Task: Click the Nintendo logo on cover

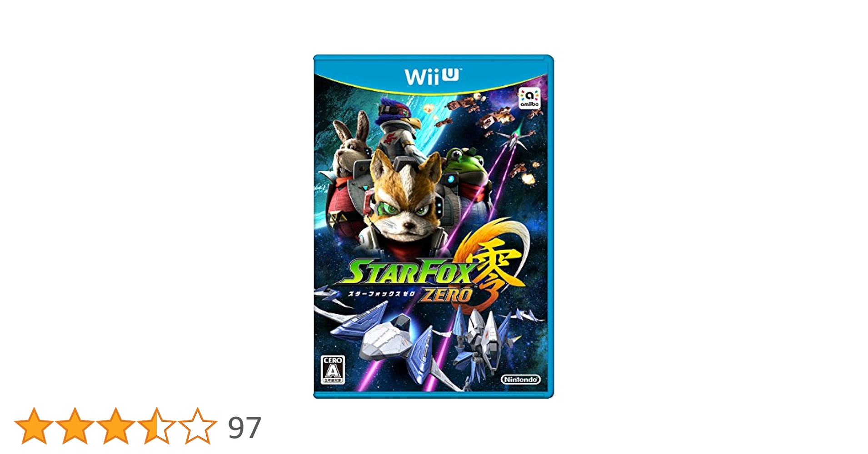Action: click(521, 379)
